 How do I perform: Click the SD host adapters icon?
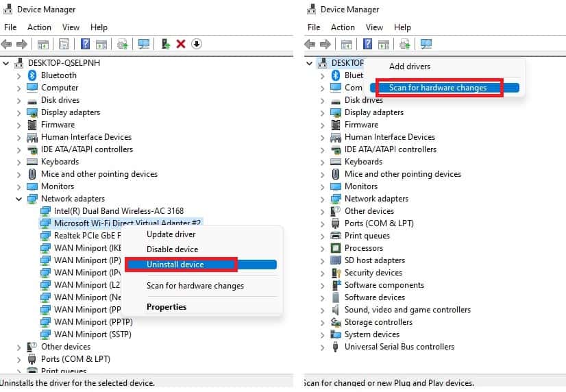click(336, 260)
